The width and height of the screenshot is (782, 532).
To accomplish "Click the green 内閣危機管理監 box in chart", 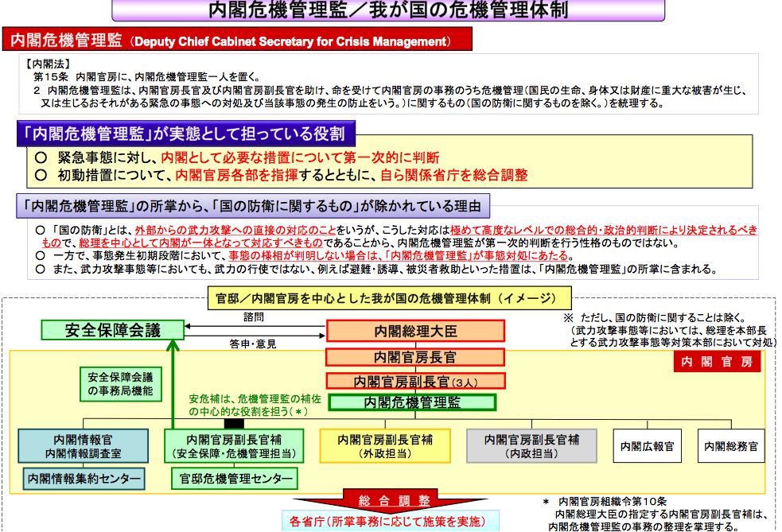I will (412, 403).
